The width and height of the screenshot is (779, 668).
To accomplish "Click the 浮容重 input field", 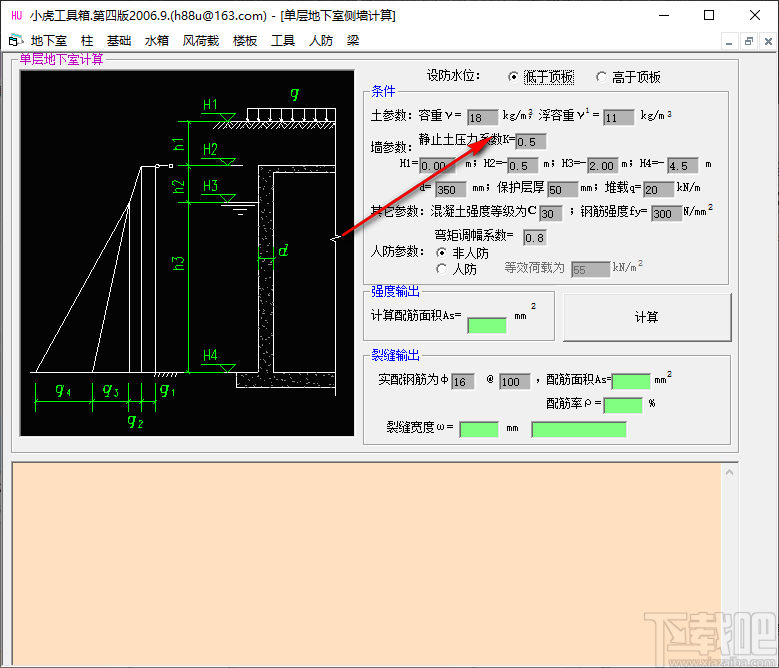I will pyautogui.click(x=619, y=118).
